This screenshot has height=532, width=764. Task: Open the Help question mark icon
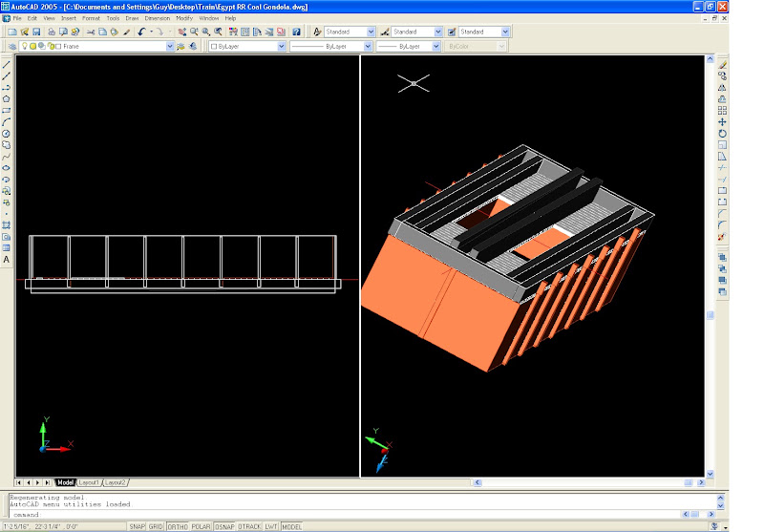(x=296, y=32)
